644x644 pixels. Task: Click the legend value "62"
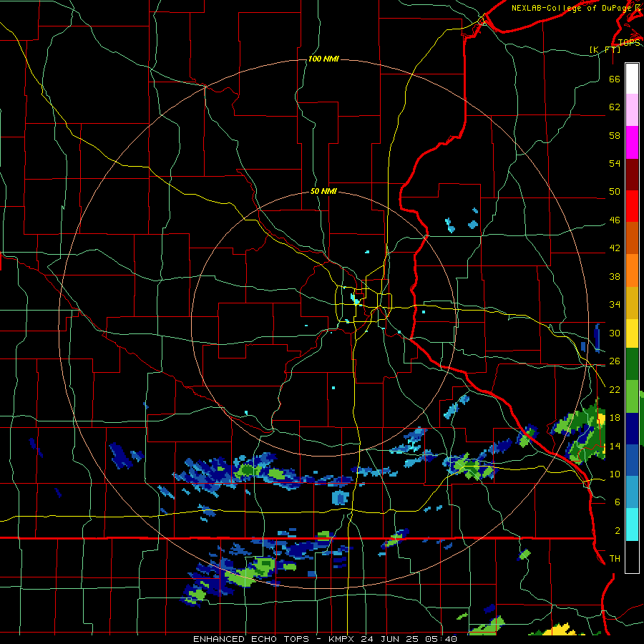coord(615,107)
